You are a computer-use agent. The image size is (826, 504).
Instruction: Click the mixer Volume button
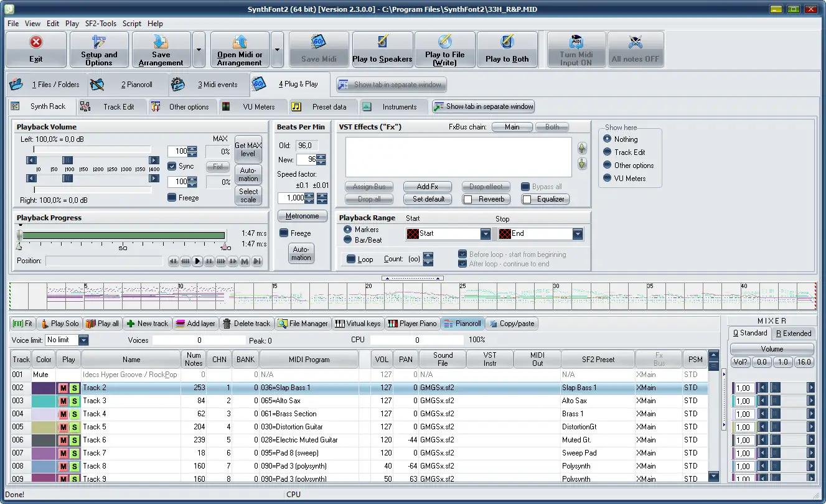[x=772, y=349]
